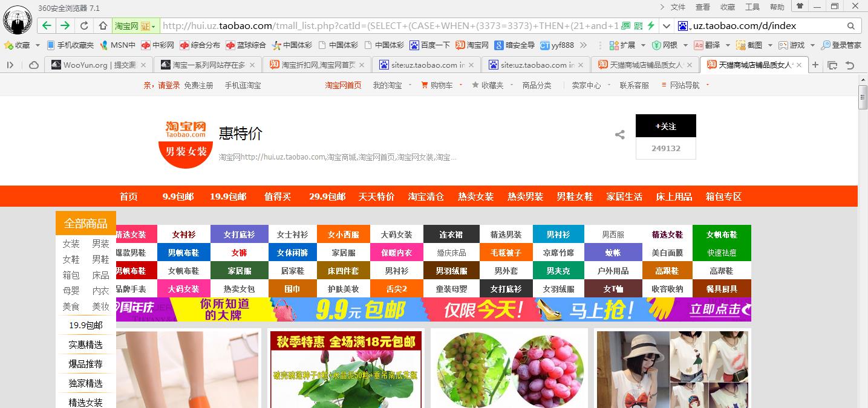This screenshot has width=868, height=408.
Task: Open the tab list window icon
Action: 833,65
